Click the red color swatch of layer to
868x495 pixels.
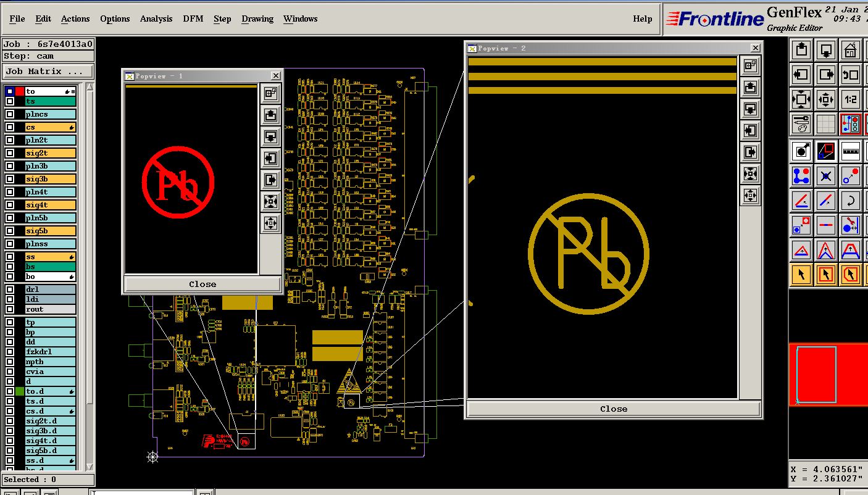pyautogui.click(x=20, y=91)
